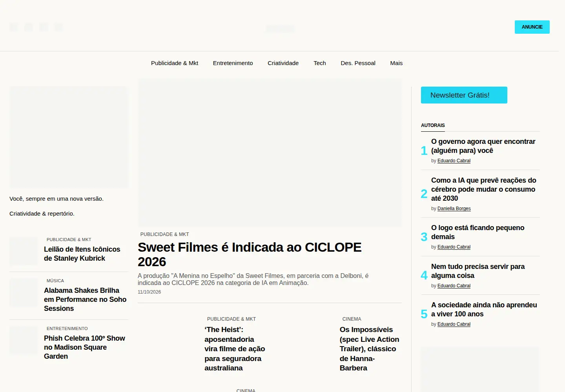Read 'Nem tudo precisa servir para alguma coisa'
565x392 pixels.
[x=478, y=271]
